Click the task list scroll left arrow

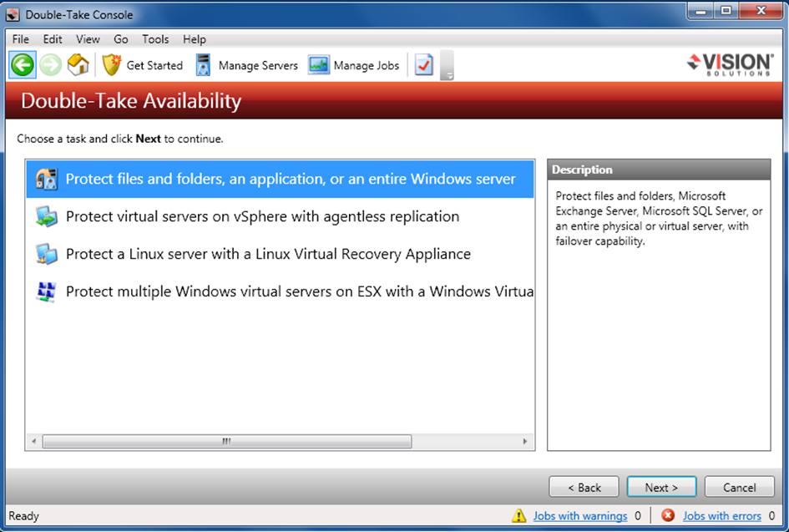tap(33, 442)
